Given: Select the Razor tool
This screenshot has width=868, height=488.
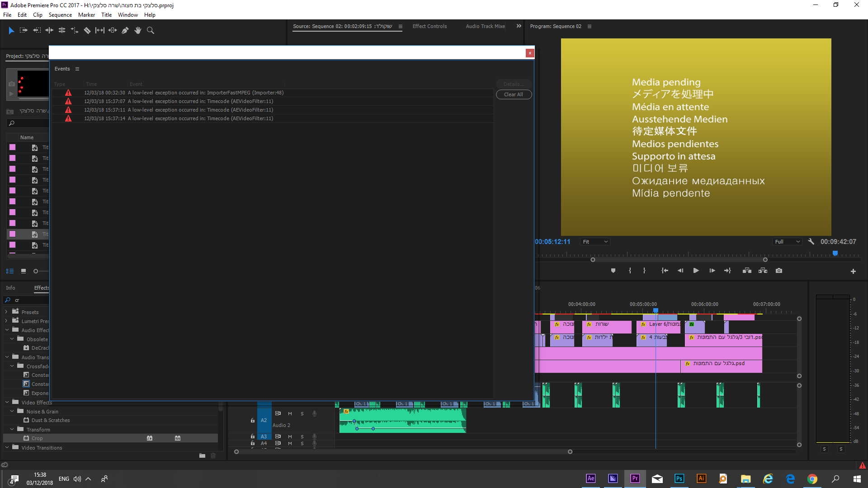Looking at the screenshot, I should click(87, 31).
